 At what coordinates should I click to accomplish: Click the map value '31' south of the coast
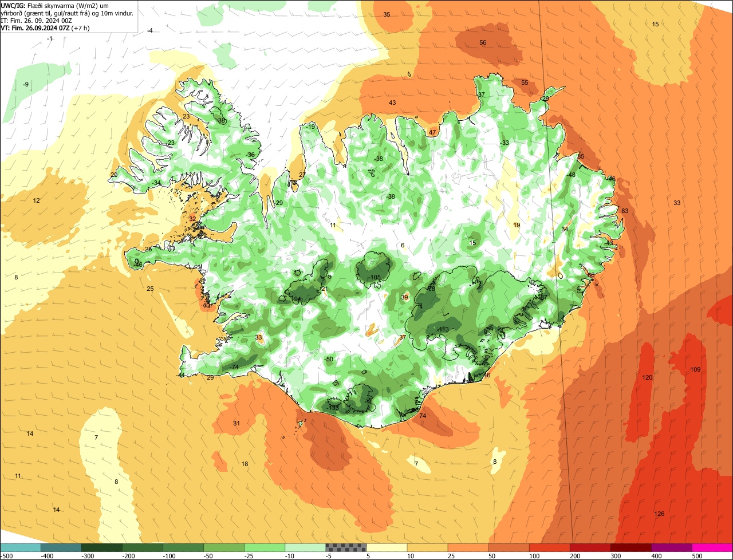coord(236,423)
